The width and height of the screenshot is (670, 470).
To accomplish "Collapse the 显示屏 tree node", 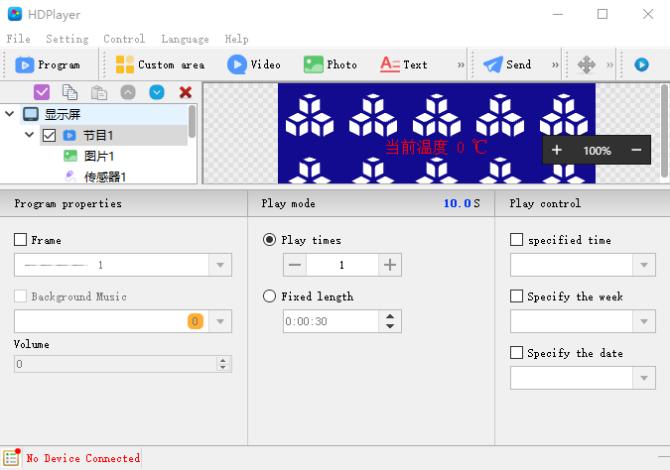I will coord(10,114).
